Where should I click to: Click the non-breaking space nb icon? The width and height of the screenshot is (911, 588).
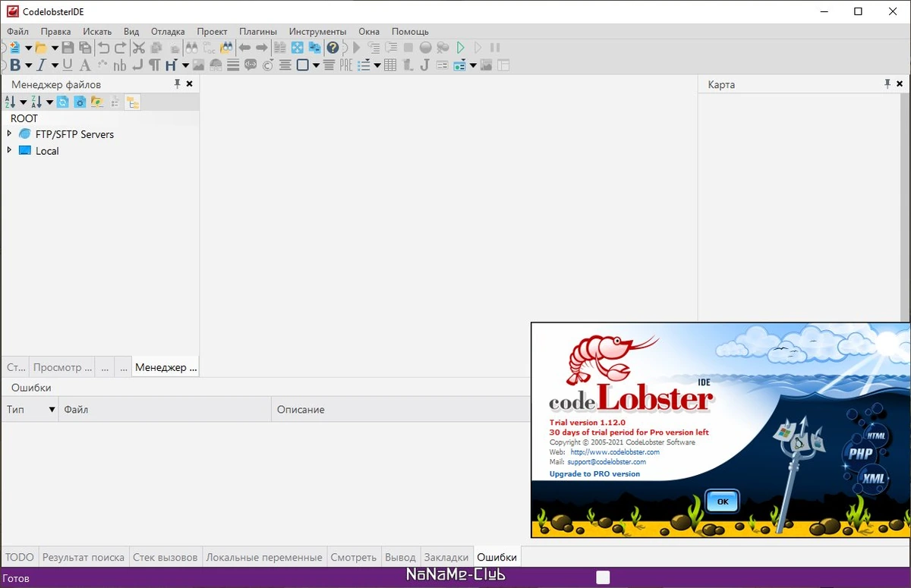coord(119,65)
